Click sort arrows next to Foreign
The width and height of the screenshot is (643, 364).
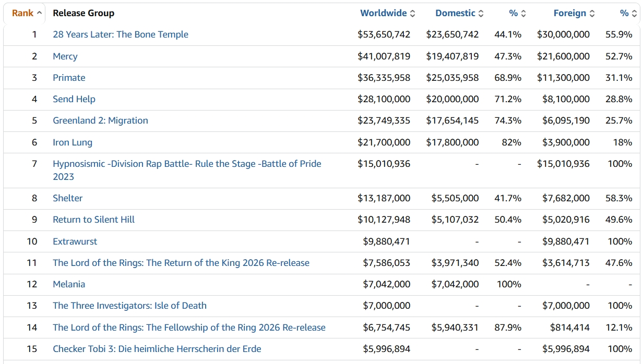click(x=592, y=14)
